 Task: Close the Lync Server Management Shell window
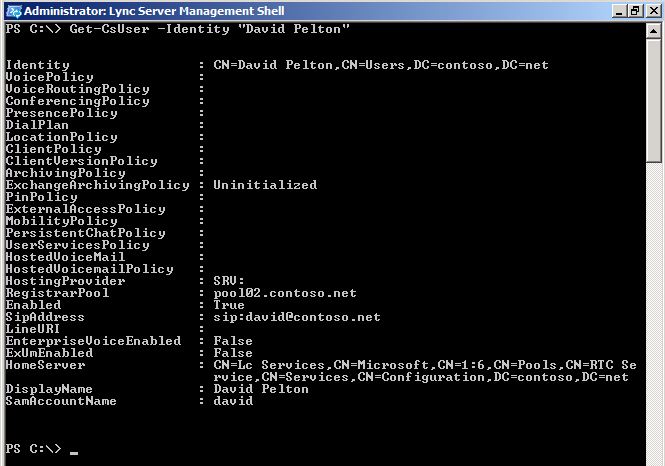(x=654, y=11)
